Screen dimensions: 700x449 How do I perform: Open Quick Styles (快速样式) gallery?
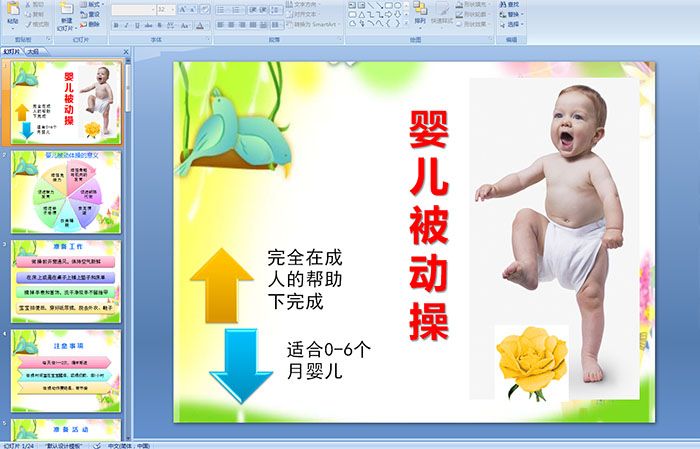click(x=442, y=15)
